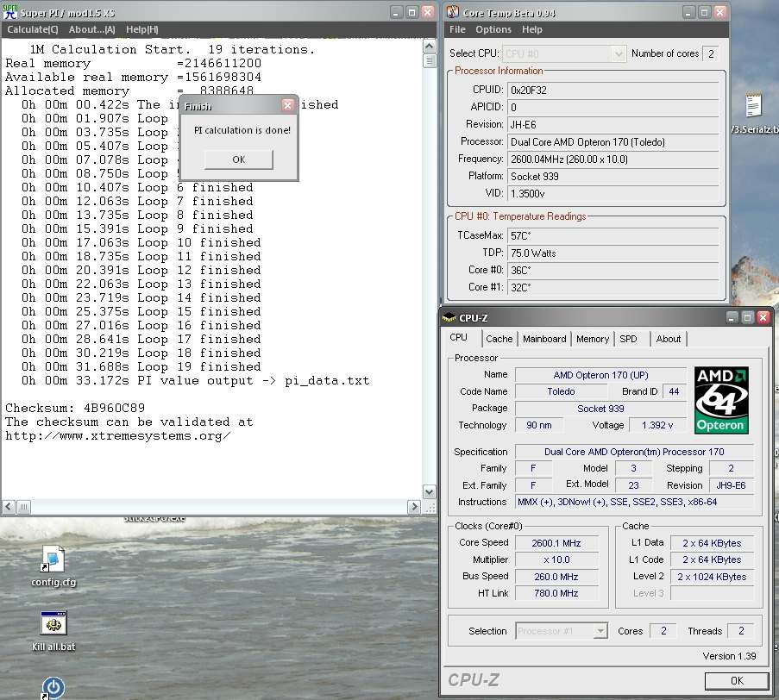The width and height of the screenshot is (779, 700).
Task: Click the CPUID value 0x20F32
Action: 613,91
